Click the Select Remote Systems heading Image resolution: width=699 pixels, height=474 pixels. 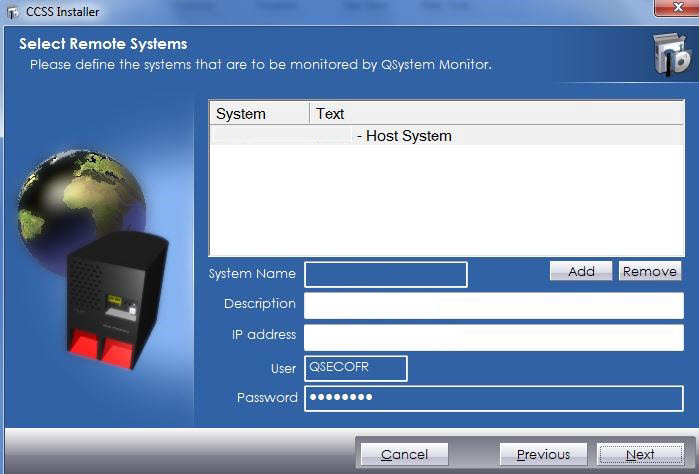tap(103, 44)
